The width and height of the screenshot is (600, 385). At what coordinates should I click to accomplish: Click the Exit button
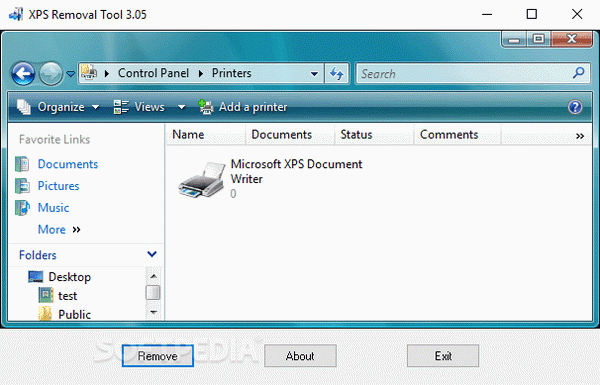443,356
